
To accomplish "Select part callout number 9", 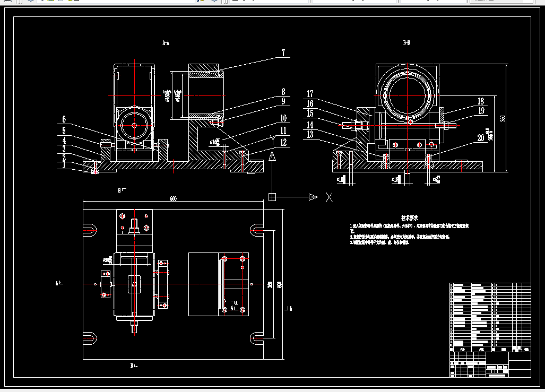I will pyautogui.click(x=283, y=101).
